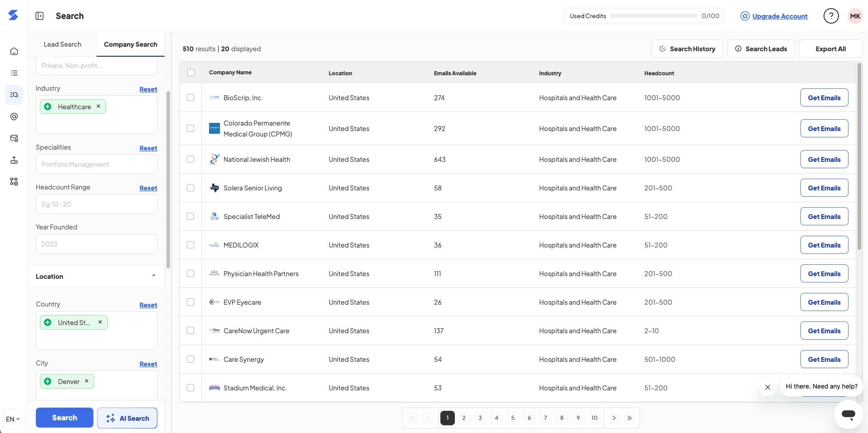The height and width of the screenshot is (433, 868).
Task: Open the home icon in sidebar
Action: [x=14, y=51]
